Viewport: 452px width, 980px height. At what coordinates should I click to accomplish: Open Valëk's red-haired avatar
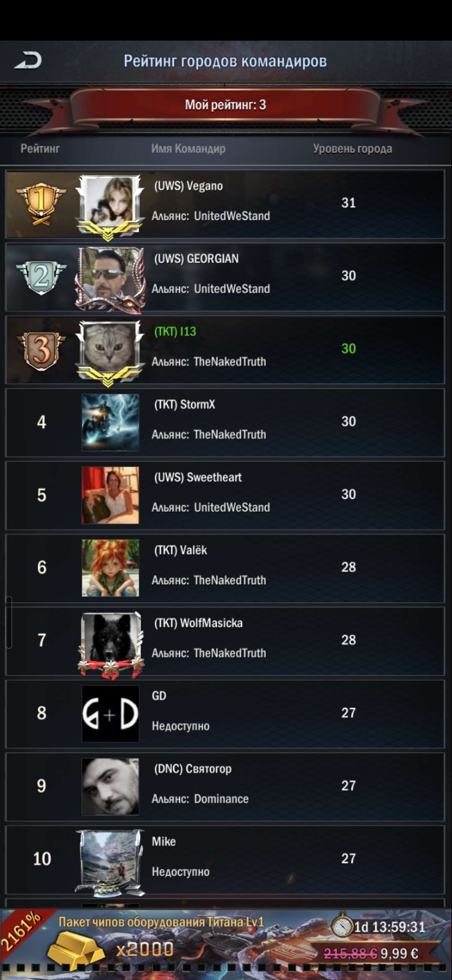[110, 568]
